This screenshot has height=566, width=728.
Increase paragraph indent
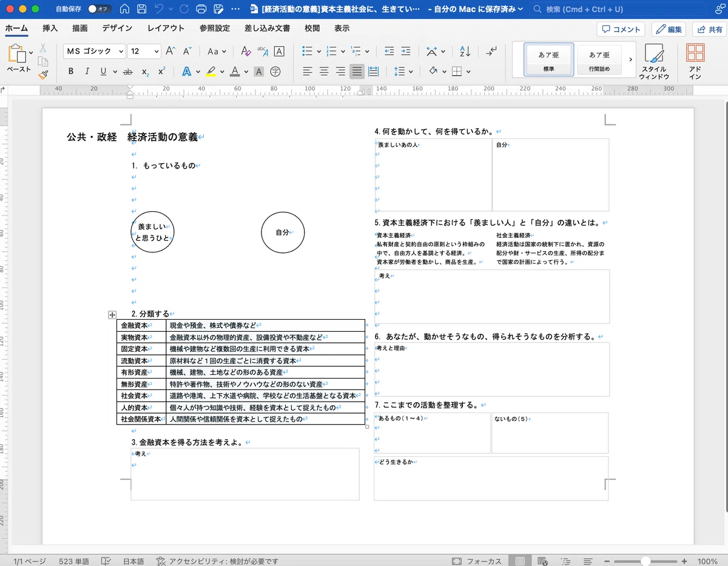click(406, 51)
